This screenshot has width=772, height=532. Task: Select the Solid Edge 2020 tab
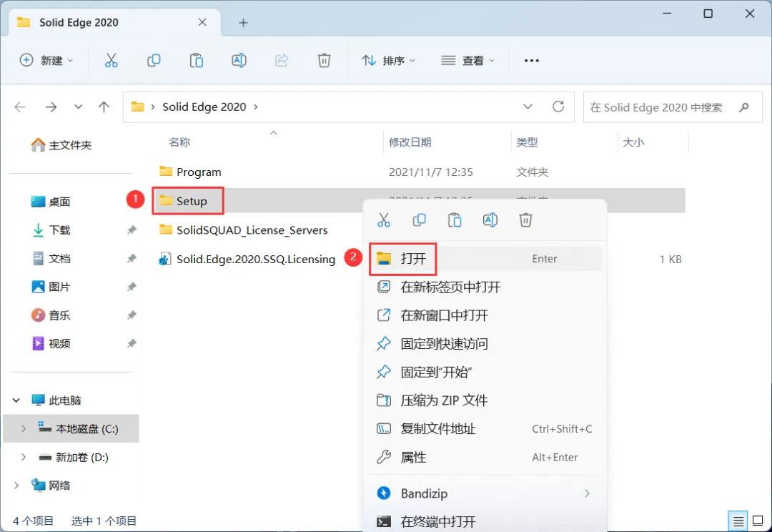(114, 23)
